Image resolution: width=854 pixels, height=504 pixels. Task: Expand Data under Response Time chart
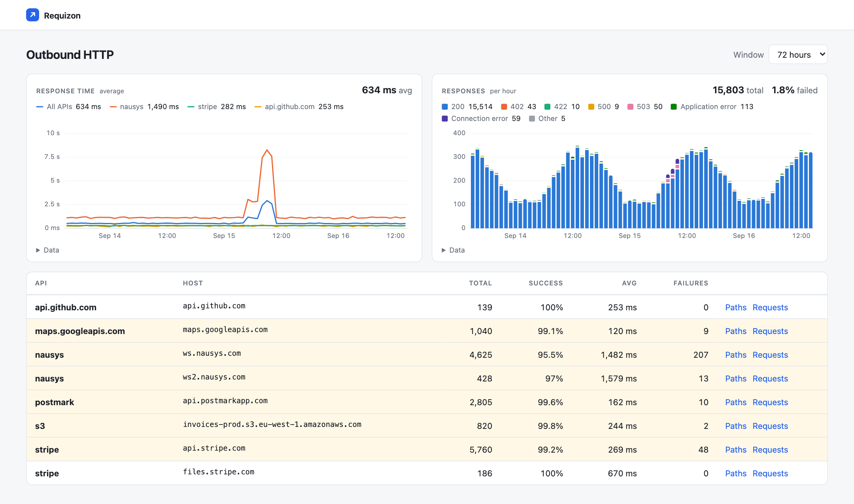coord(47,250)
